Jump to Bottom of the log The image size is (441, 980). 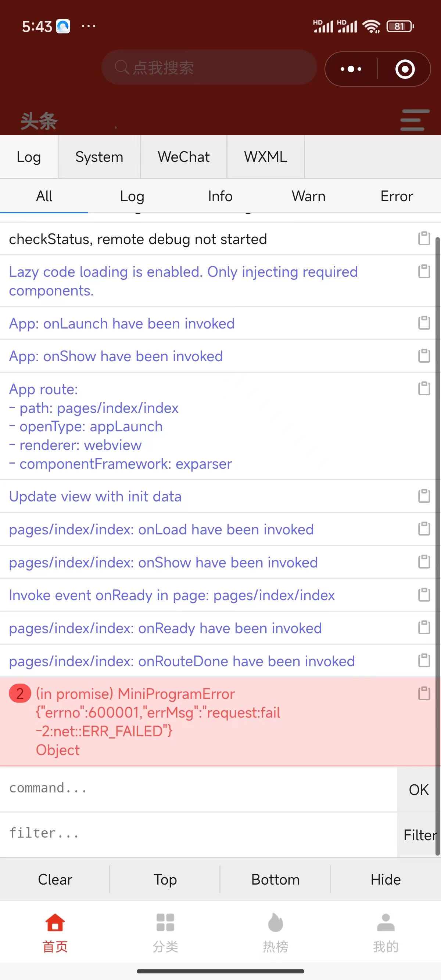(x=275, y=879)
